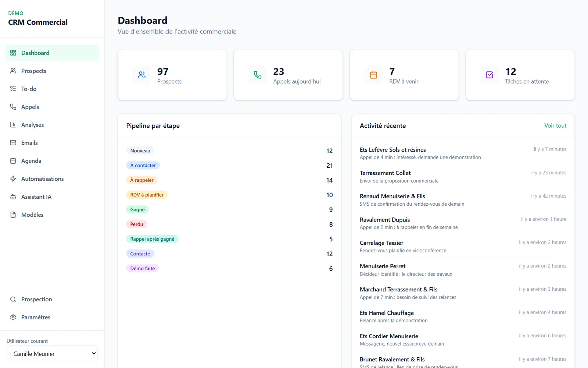Click the Automatisations lightning bolt icon
This screenshot has height=368, width=588.
tap(13, 179)
